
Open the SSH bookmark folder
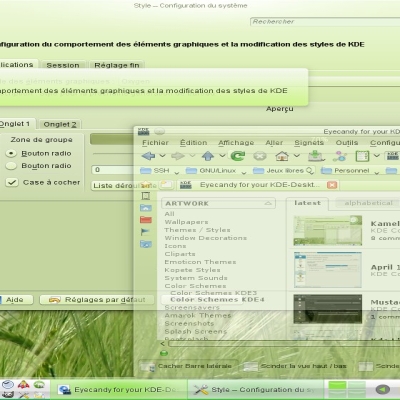155,171
